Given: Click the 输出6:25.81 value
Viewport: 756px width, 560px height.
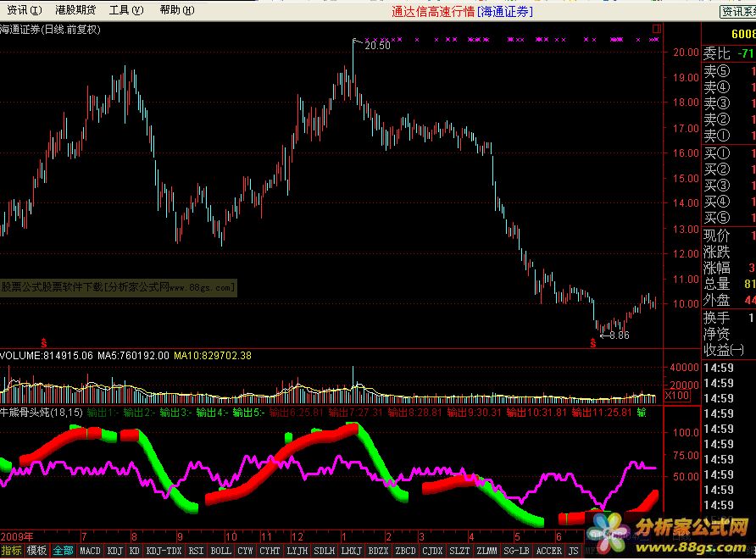Looking at the screenshot, I should click(x=296, y=413).
